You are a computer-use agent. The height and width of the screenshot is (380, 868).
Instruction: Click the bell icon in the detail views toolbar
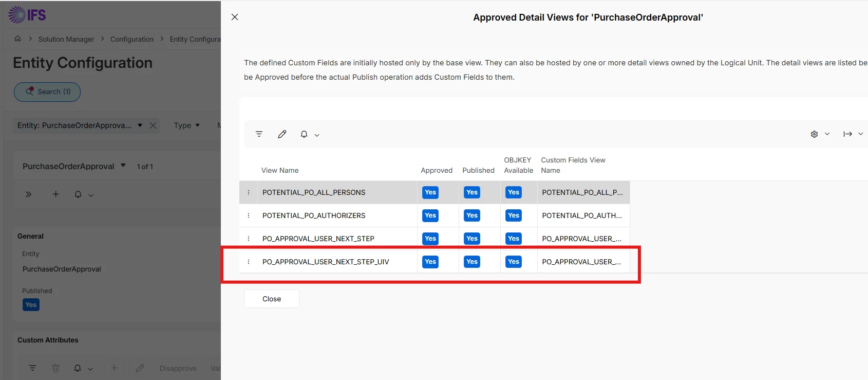304,134
